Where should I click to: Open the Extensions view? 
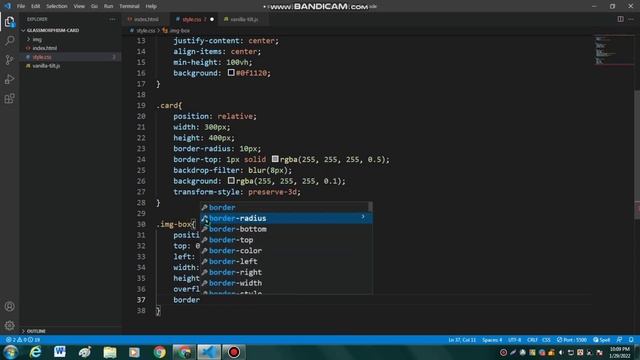(9, 98)
